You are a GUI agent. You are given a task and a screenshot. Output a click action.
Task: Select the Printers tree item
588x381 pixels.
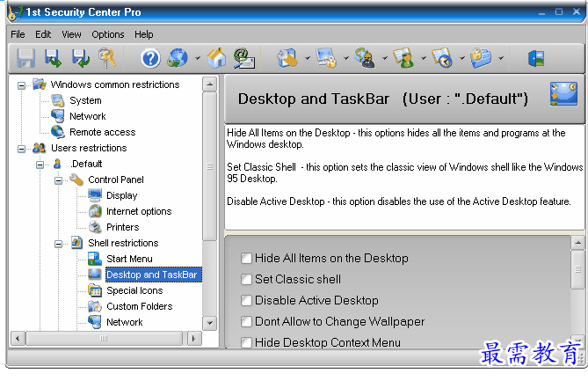(x=123, y=227)
